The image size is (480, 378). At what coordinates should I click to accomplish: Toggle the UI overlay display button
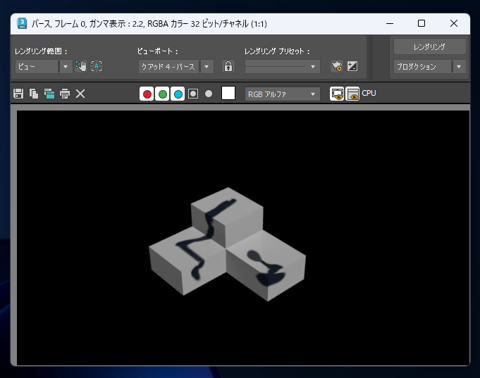[x=337, y=94]
